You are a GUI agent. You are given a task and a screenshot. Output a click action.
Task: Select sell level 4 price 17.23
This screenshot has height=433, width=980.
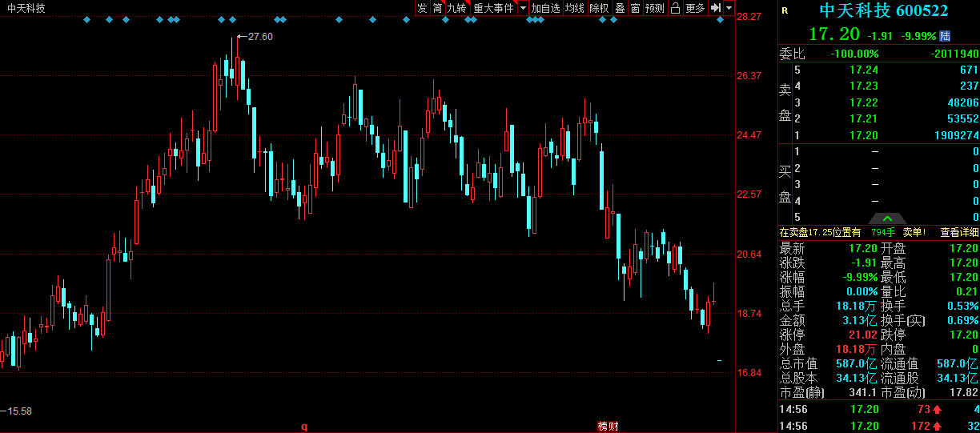click(864, 86)
